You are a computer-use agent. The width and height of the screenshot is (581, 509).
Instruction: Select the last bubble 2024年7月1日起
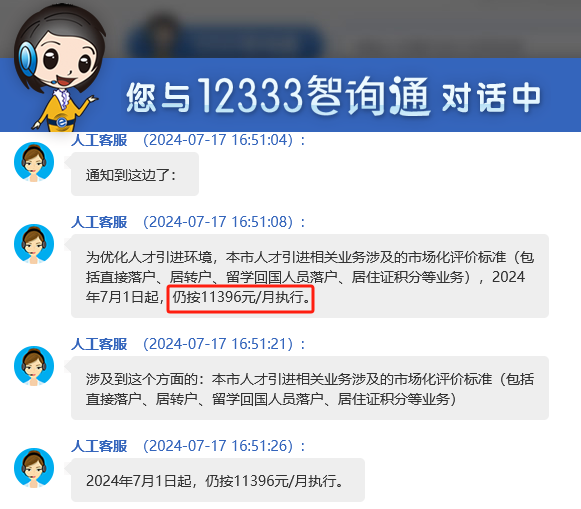tap(218, 480)
